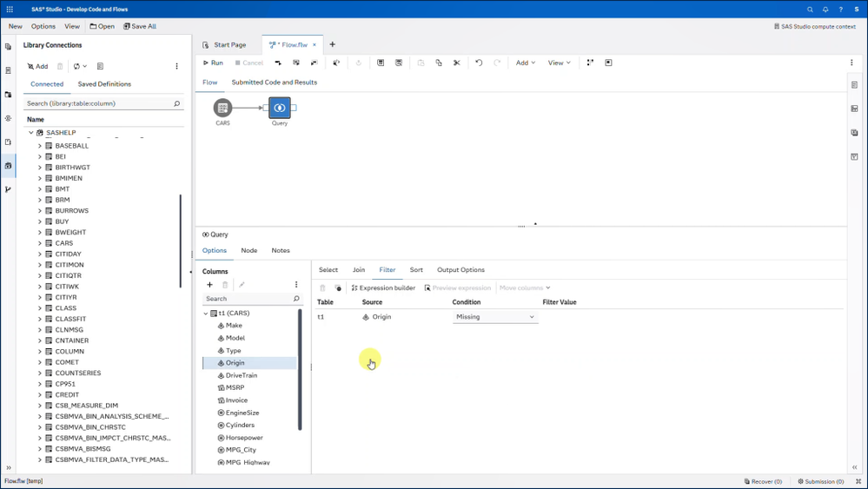
Task: Open Libraries icon in left sidebar
Action: (x=8, y=165)
